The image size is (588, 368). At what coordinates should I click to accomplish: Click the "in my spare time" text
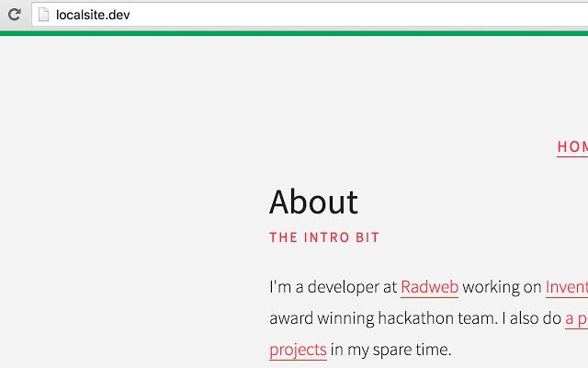tap(391, 350)
